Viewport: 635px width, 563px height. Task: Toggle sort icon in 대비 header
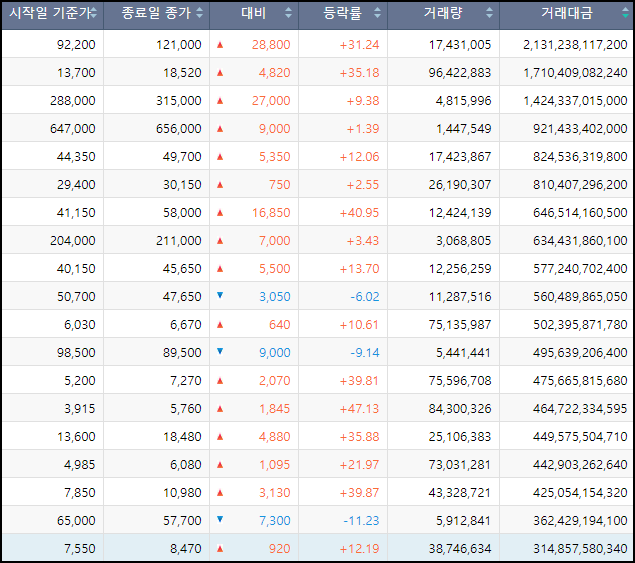point(288,13)
